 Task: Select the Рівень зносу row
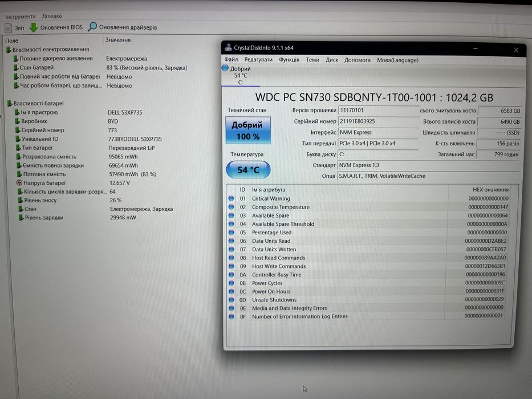(70, 200)
